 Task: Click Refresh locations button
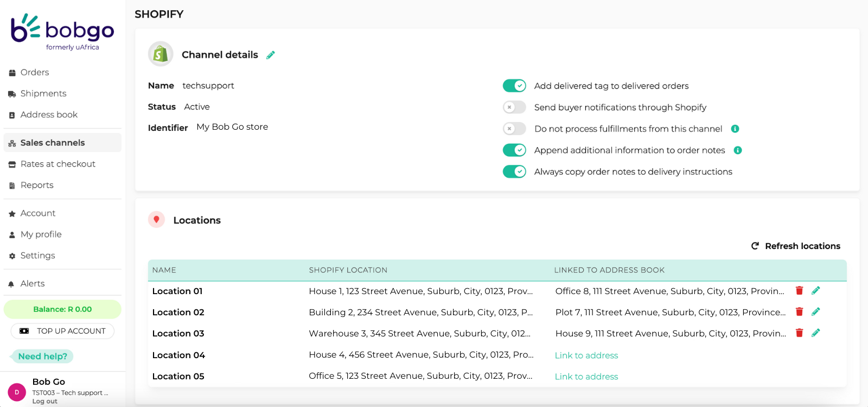point(795,246)
